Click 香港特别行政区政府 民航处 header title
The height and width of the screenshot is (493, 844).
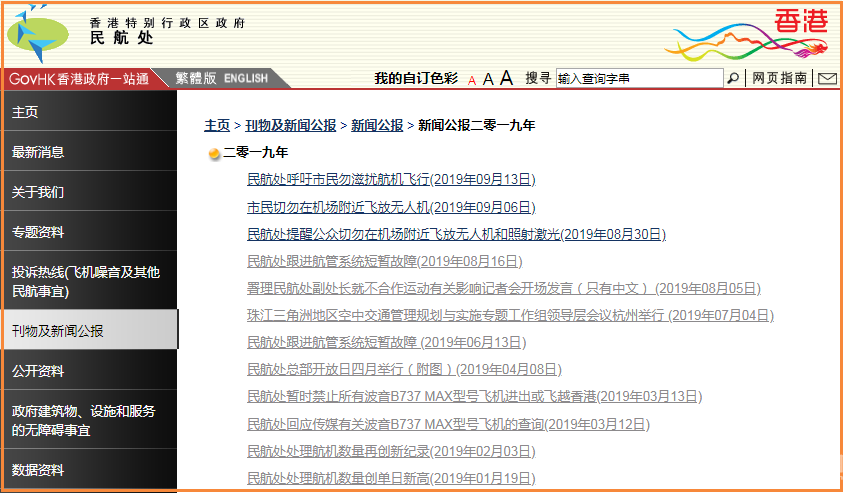point(167,30)
